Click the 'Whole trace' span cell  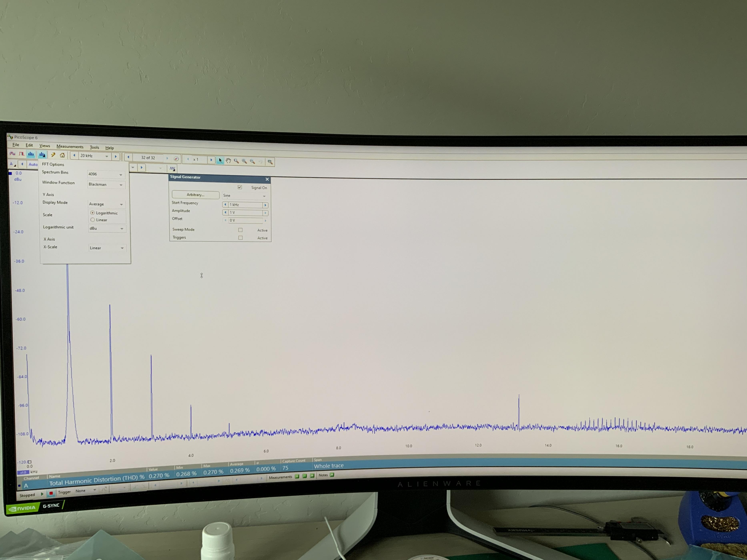pos(329,466)
